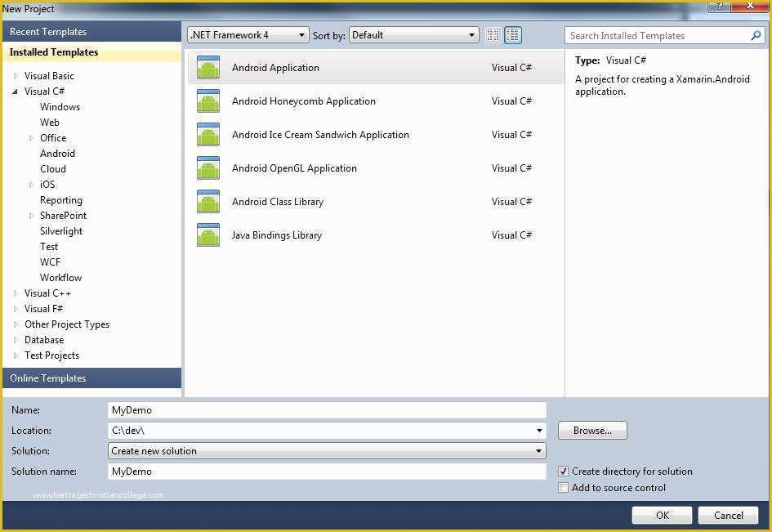Select the Android category
The height and width of the screenshot is (532, 772).
pos(58,153)
